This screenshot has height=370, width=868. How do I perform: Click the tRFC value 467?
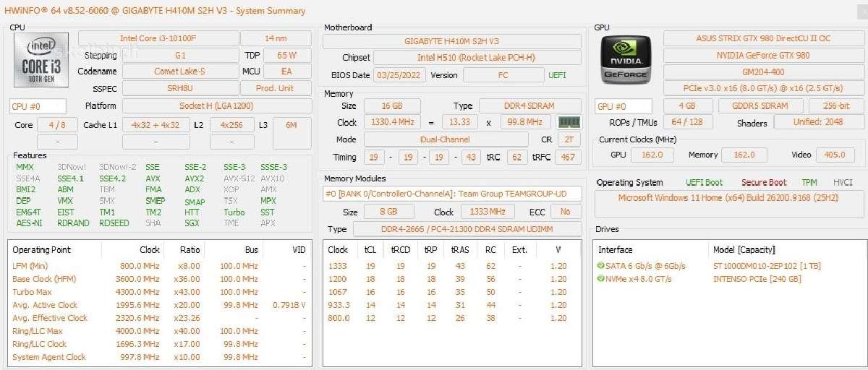pos(568,157)
